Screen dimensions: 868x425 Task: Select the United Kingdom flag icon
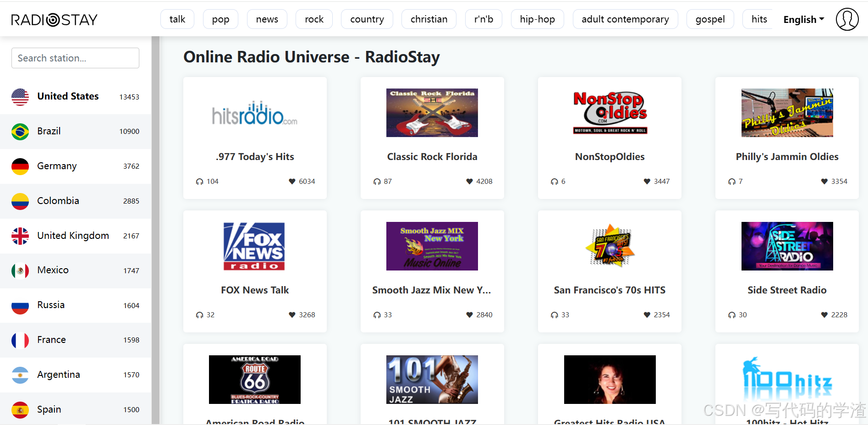click(20, 236)
